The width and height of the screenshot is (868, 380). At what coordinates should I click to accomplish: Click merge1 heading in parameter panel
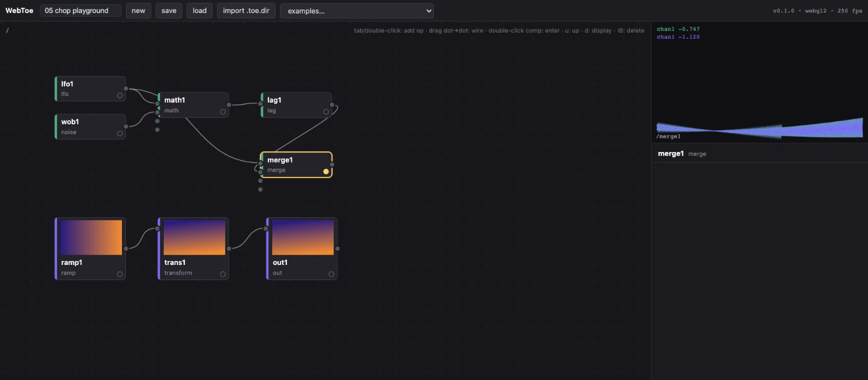[671, 154]
